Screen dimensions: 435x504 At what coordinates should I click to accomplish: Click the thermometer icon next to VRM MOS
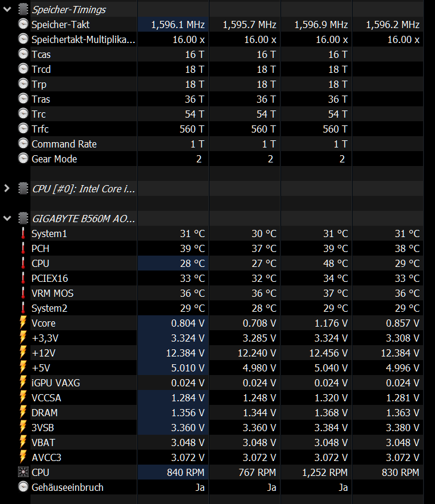click(23, 293)
